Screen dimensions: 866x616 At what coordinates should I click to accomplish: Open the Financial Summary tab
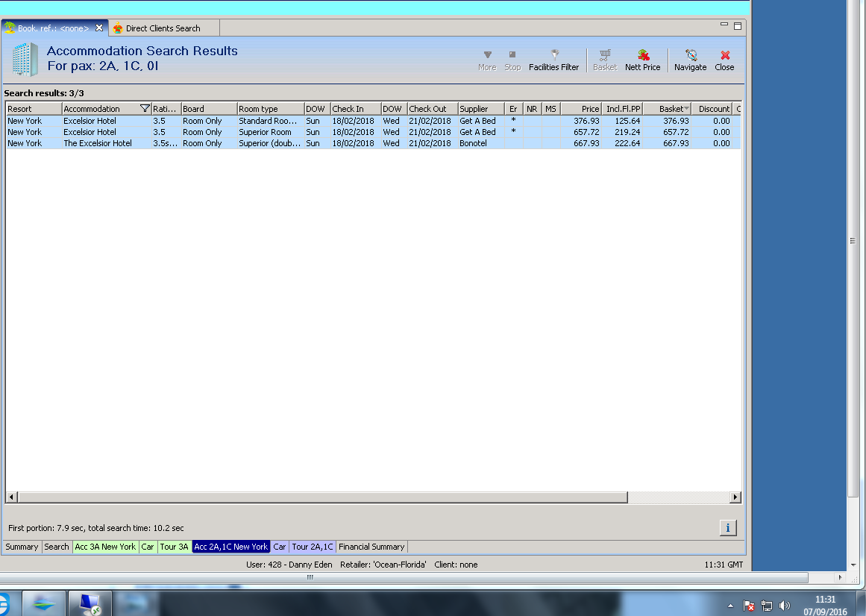(371, 547)
